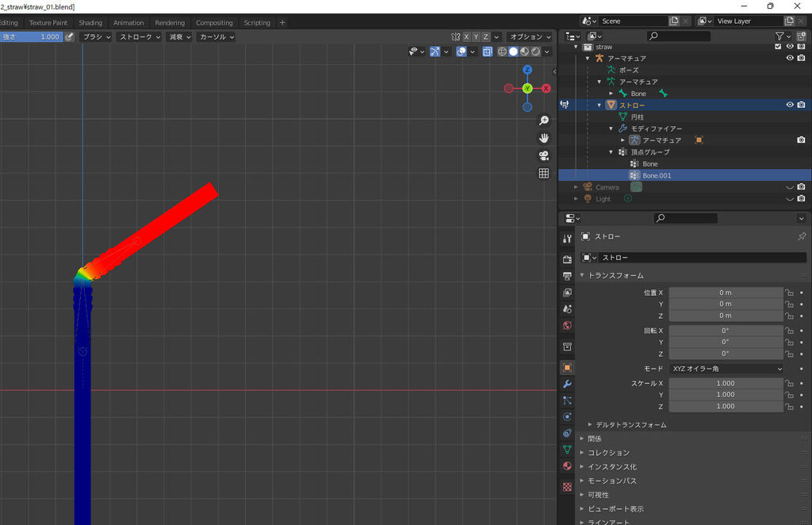
Task: Switch to Scripting workspace tab
Action: (x=257, y=23)
